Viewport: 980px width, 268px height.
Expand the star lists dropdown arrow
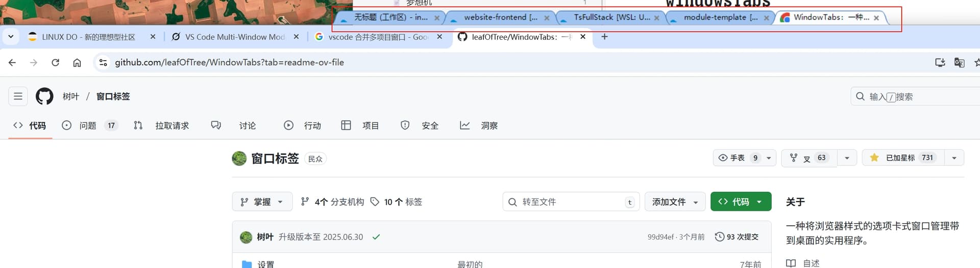954,158
